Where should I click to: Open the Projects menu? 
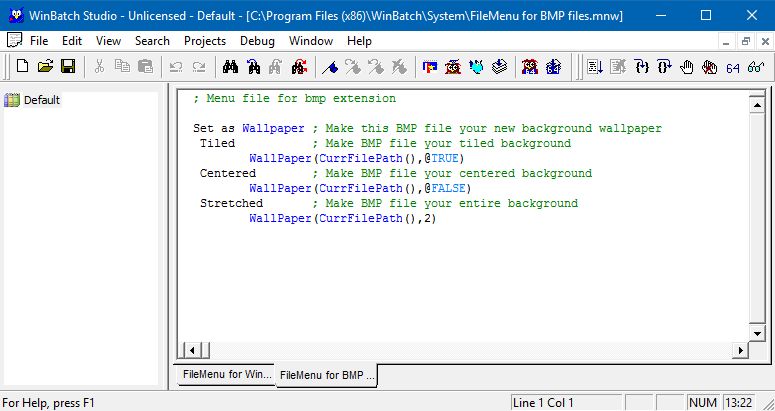pos(205,41)
